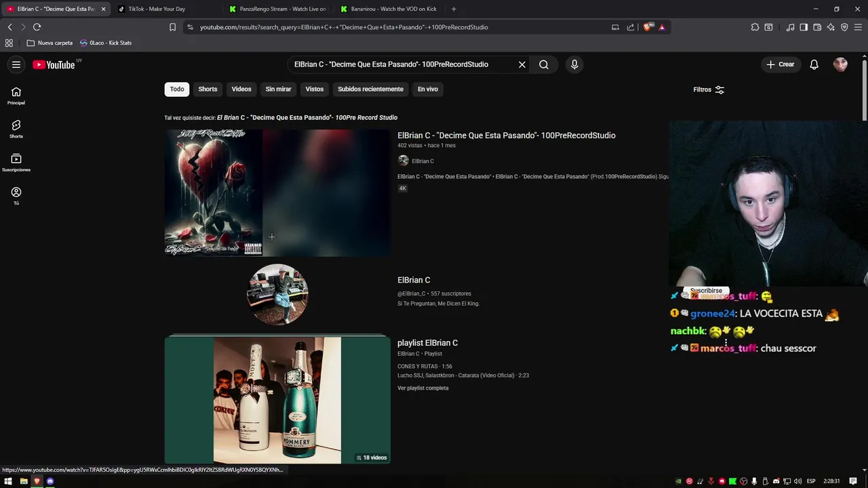Select the Shorts filter chip
The width and height of the screenshot is (868, 488).
pyautogui.click(x=208, y=89)
